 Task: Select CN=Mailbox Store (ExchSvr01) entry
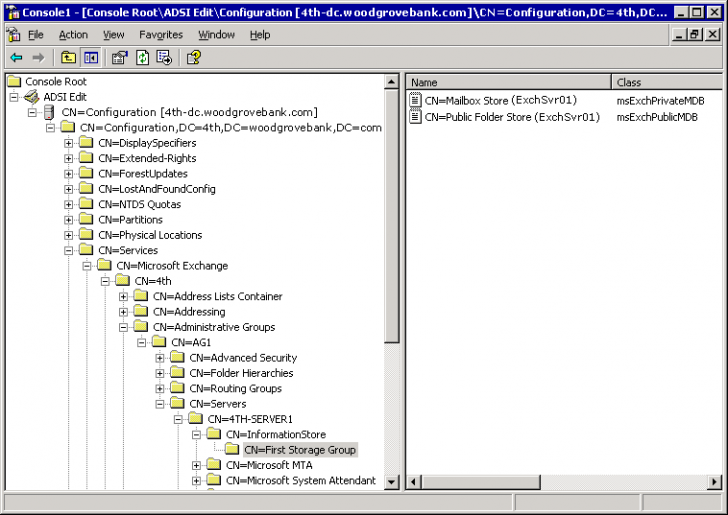pos(500,100)
